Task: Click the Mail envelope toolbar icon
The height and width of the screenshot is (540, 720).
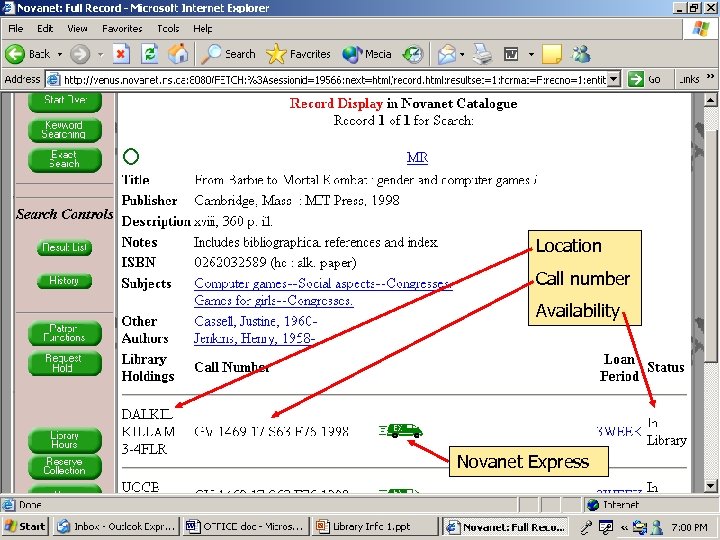Action: 446,55
